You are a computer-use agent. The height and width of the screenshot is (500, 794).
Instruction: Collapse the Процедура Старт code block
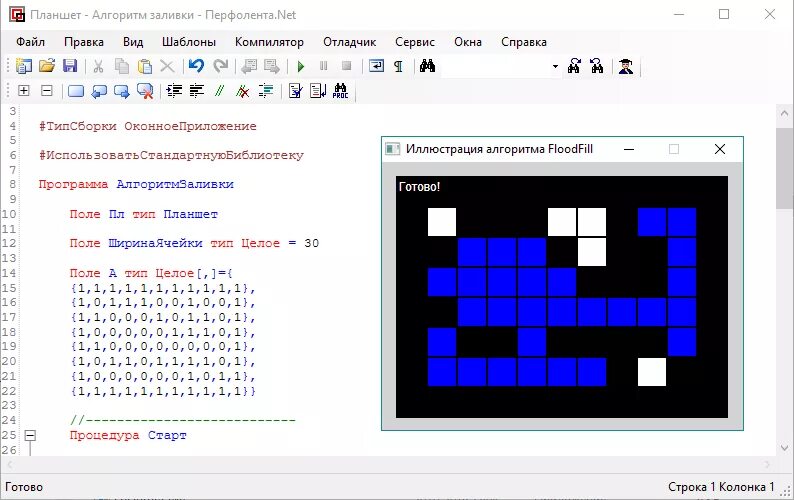(x=30, y=435)
